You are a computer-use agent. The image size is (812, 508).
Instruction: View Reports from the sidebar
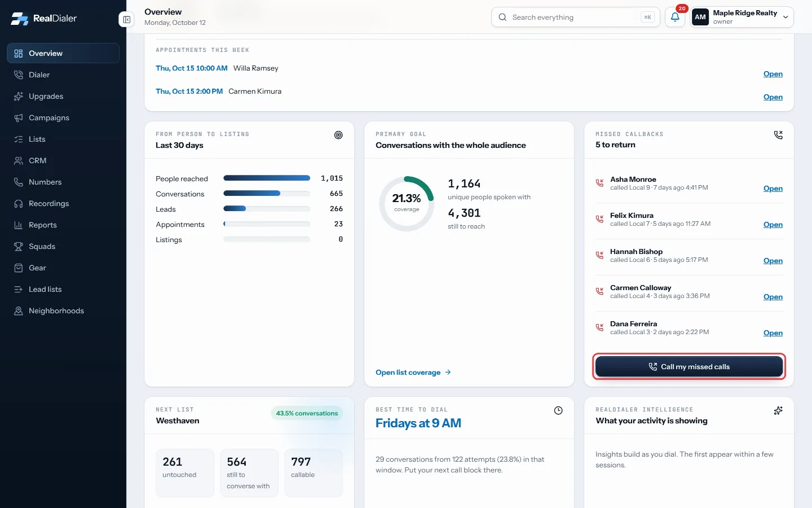point(63,225)
